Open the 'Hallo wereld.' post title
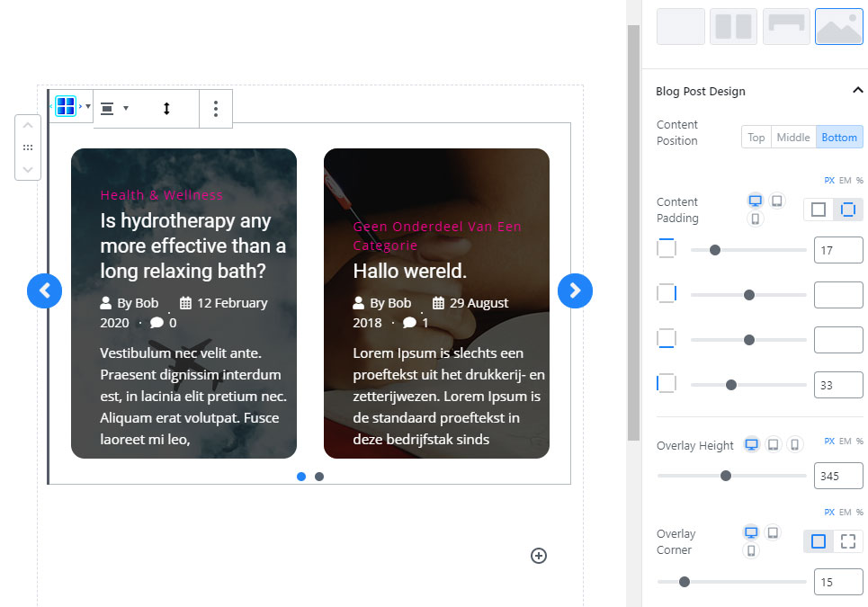 click(x=409, y=271)
